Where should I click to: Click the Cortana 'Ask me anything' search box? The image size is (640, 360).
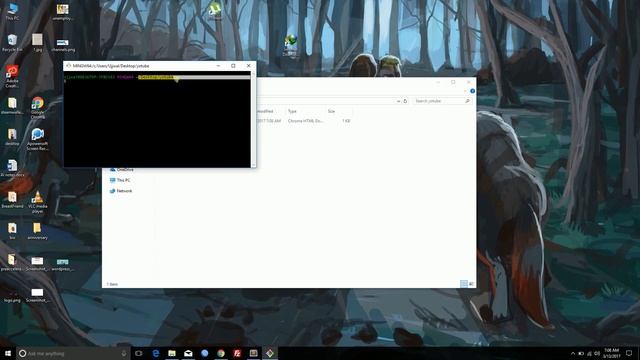pyautogui.click(x=73, y=353)
